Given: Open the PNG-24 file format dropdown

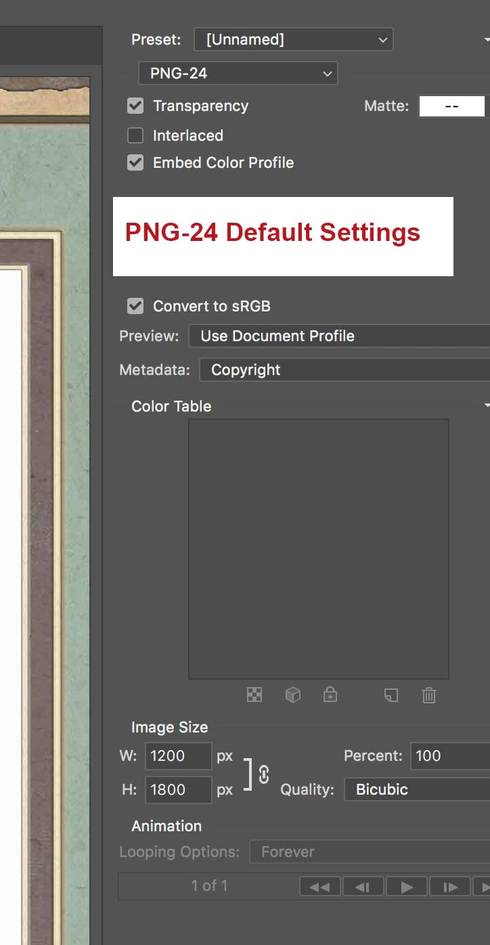Looking at the screenshot, I should 237,74.
